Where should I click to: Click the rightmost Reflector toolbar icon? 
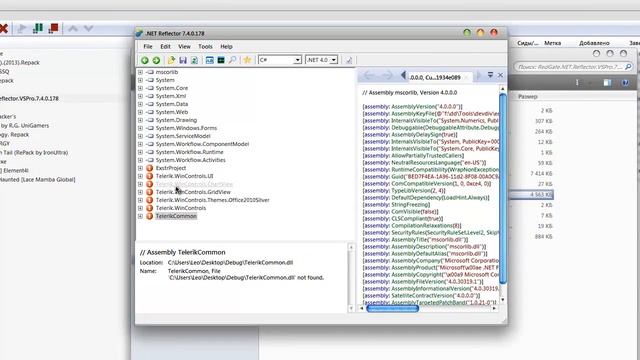349,60
